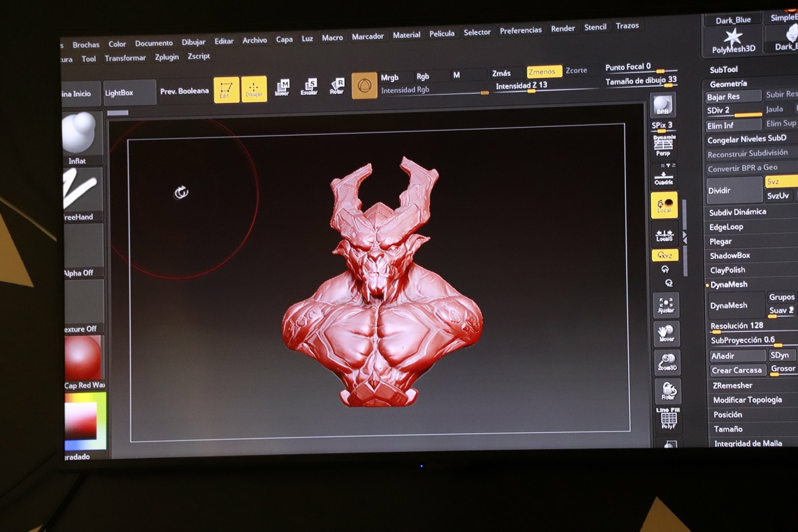Expand the Subdiv Dinámica section
The image size is (798, 532).
click(737, 212)
